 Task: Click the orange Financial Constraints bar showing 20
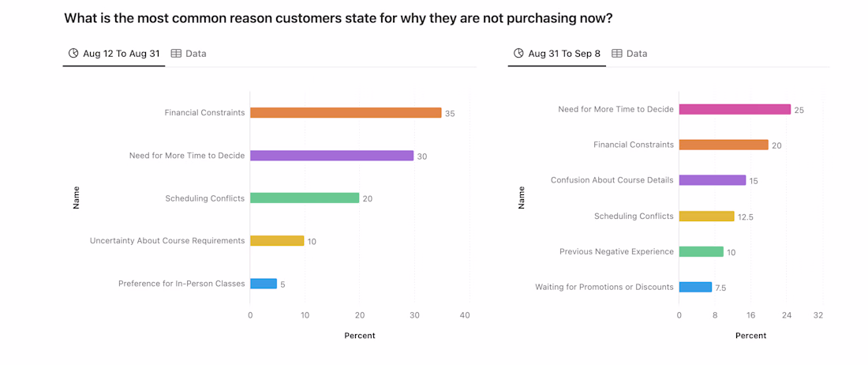click(724, 145)
